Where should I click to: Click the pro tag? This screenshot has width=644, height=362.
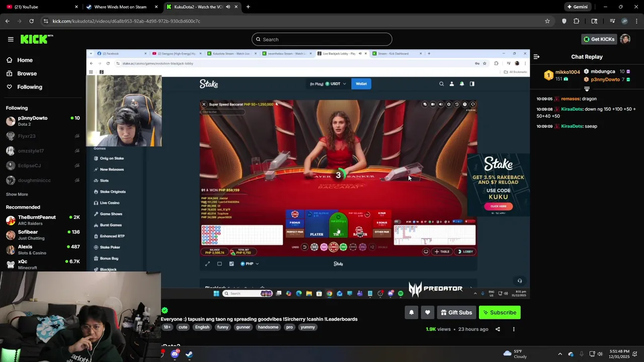pos(289,327)
